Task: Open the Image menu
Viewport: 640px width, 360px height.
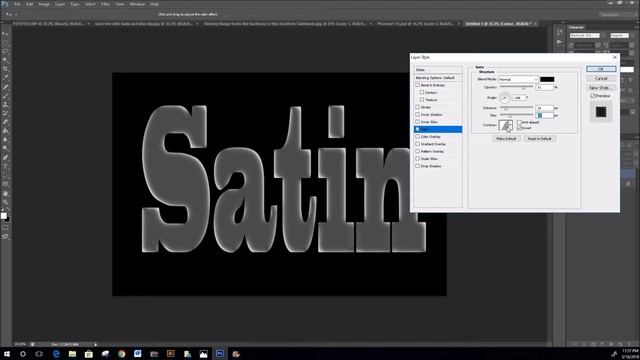Action: tap(44, 4)
